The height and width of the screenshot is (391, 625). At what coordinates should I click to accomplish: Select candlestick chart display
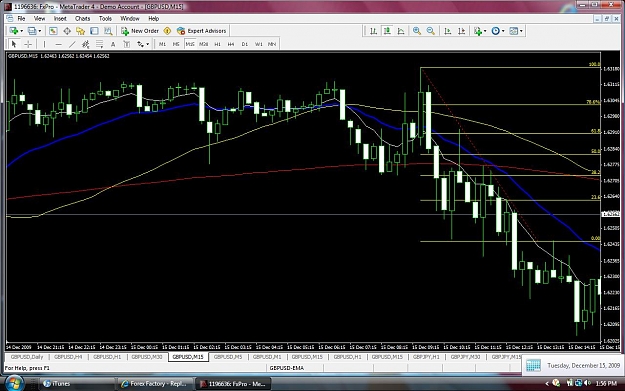[387, 31]
